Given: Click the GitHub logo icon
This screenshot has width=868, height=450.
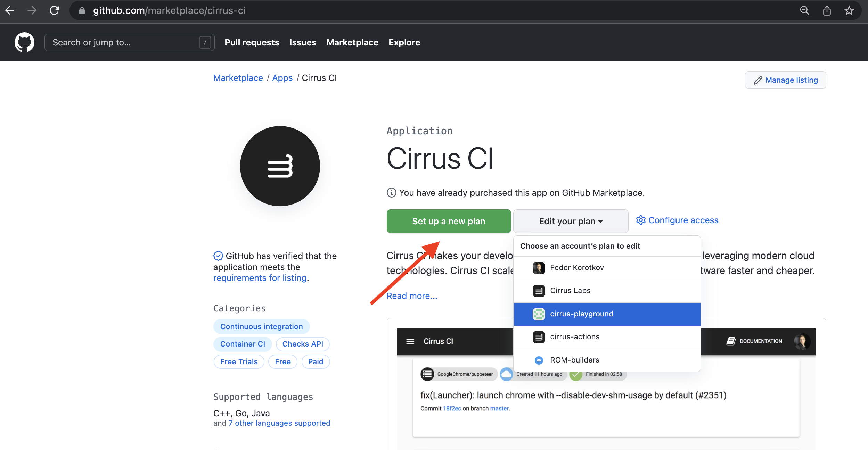Looking at the screenshot, I should tap(24, 42).
